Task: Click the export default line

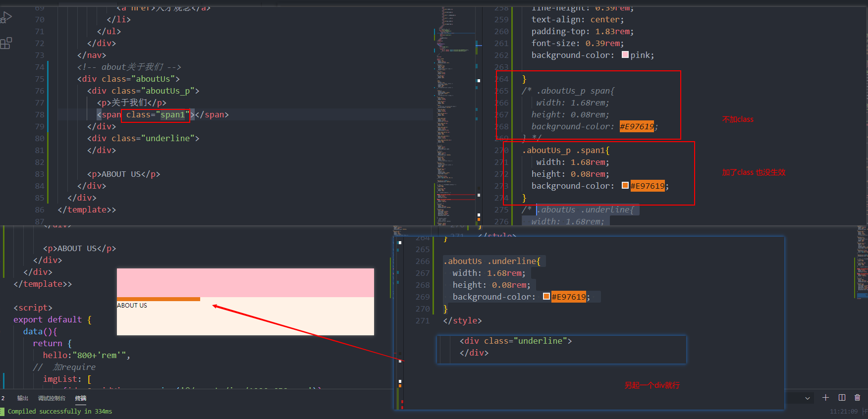Action: tap(53, 320)
